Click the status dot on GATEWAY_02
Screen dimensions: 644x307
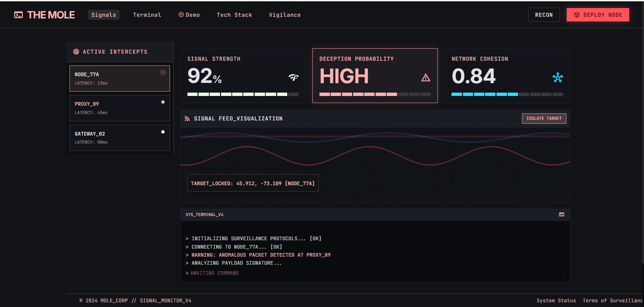[x=163, y=132]
